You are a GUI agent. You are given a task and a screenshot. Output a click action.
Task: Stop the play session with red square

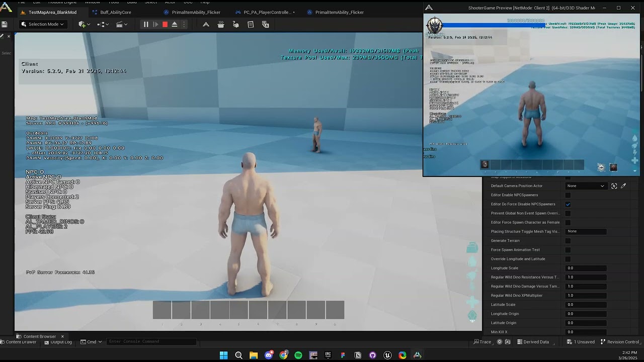tap(165, 24)
